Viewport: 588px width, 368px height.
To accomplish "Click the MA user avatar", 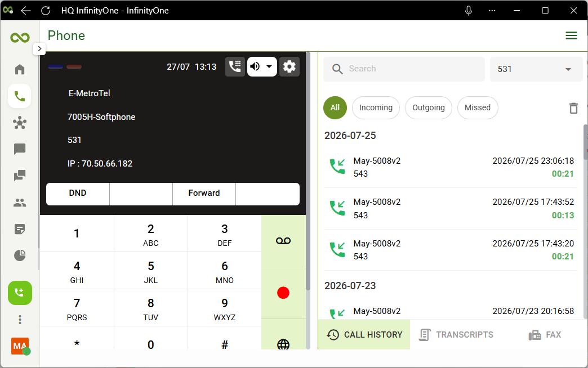I will tap(20, 346).
